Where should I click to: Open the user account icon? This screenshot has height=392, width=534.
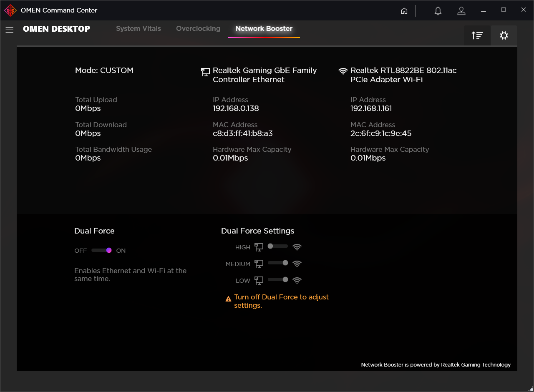click(461, 11)
